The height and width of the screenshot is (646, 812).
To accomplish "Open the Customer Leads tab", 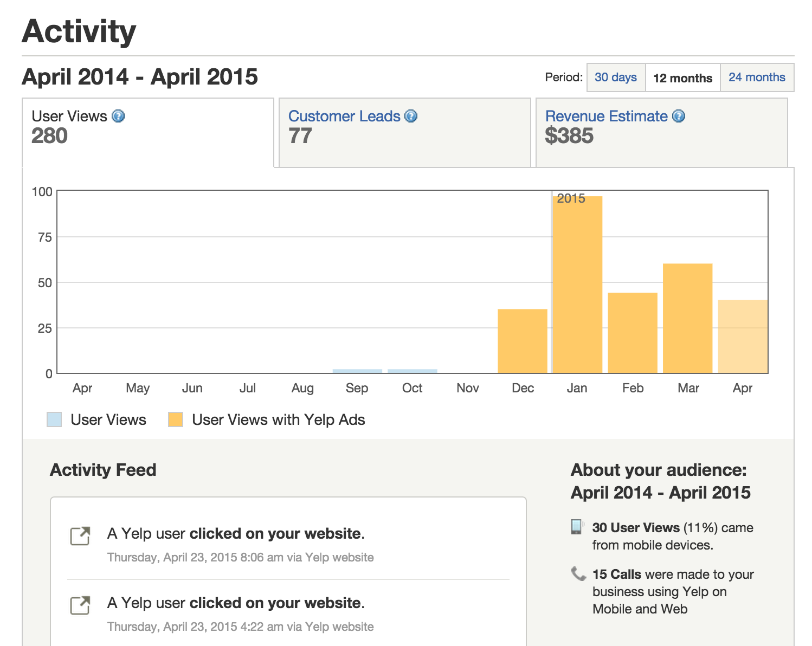I will point(404,133).
